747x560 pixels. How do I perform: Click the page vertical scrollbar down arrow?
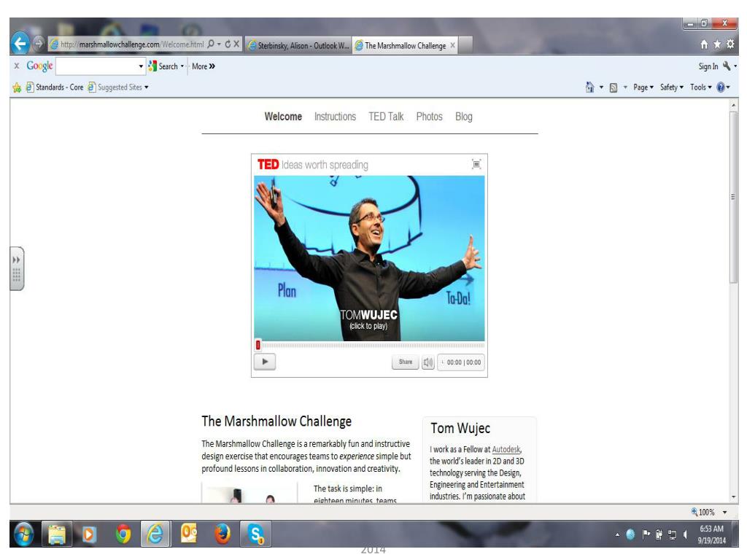pos(734,497)
